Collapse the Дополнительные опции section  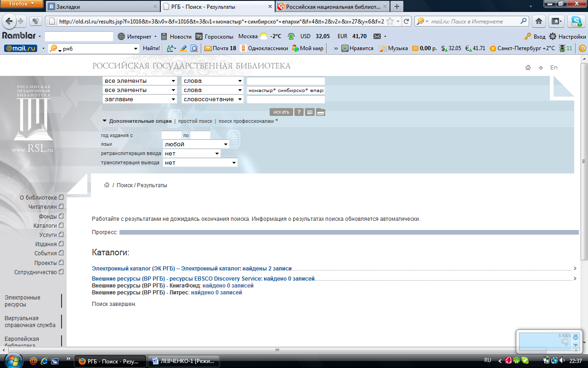click(x=137, y=121)
